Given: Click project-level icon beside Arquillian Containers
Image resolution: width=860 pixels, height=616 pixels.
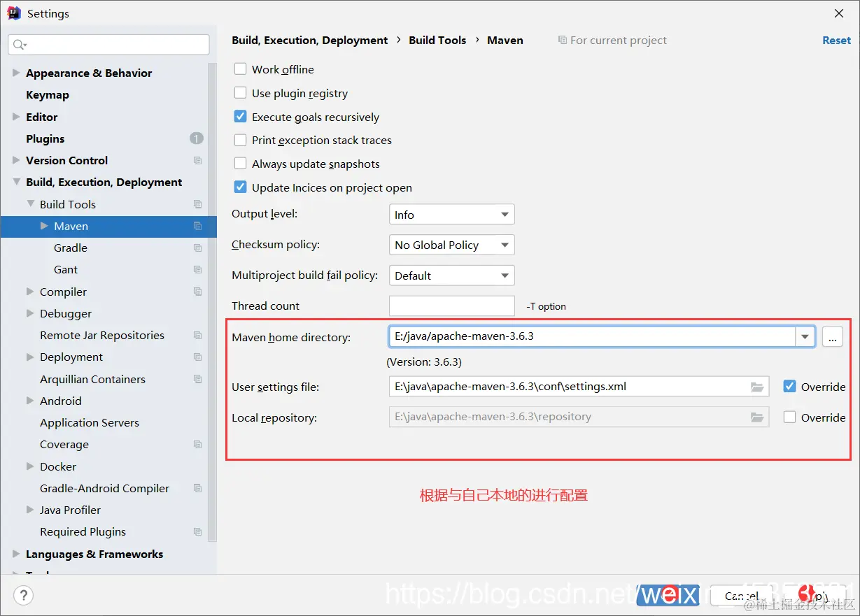Looking at the screenshot, I should click(x=197, y=379).
